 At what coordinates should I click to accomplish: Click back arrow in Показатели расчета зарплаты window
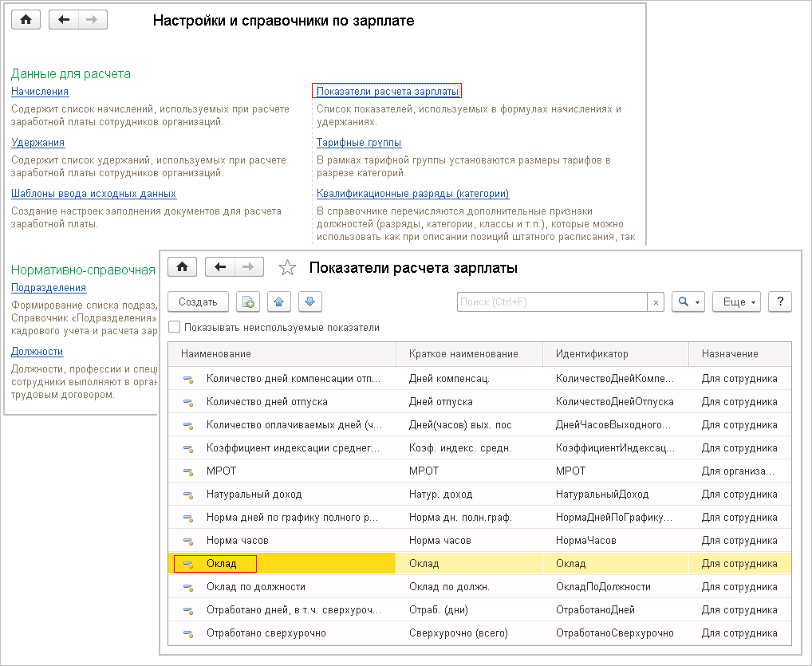coord(220,267)
